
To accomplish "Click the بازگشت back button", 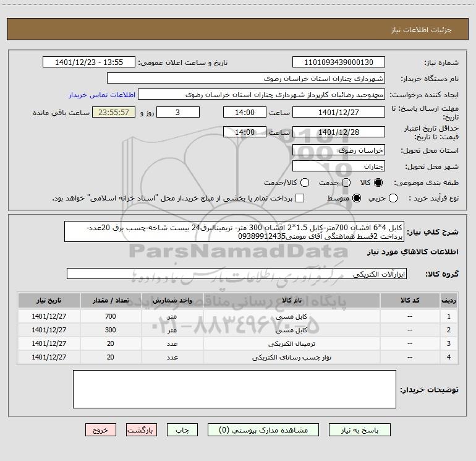I will pos(142,430).
